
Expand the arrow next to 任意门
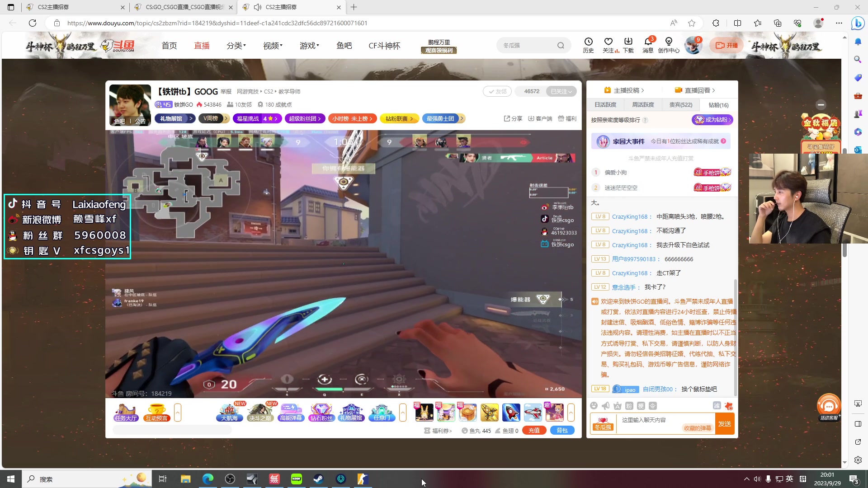tap(403, 412)
